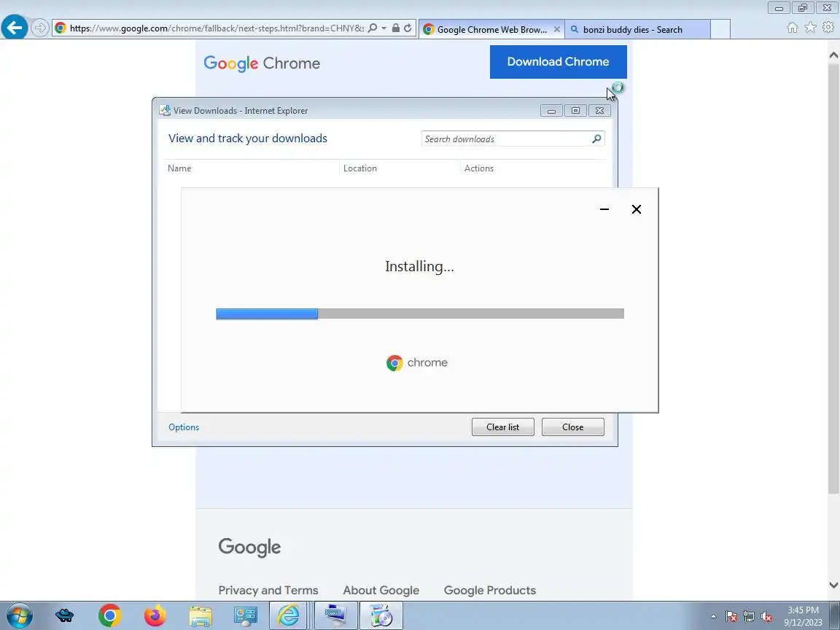
Task: Open the computer keyboard taskbar icon
Action: (x=336, y=616)
